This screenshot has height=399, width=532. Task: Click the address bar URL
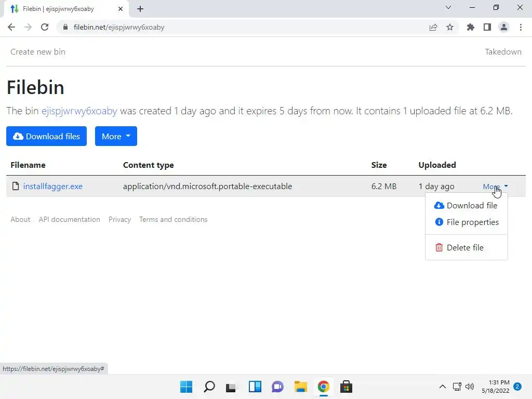pyautogui.click(x=119, y=27)
